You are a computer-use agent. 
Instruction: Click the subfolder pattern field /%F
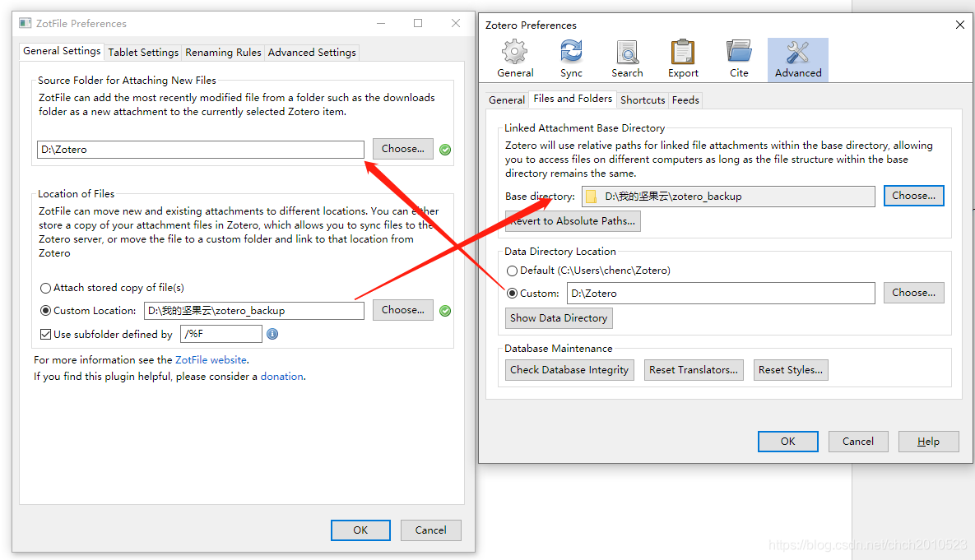pyautogui.click(x=221, y=334)
